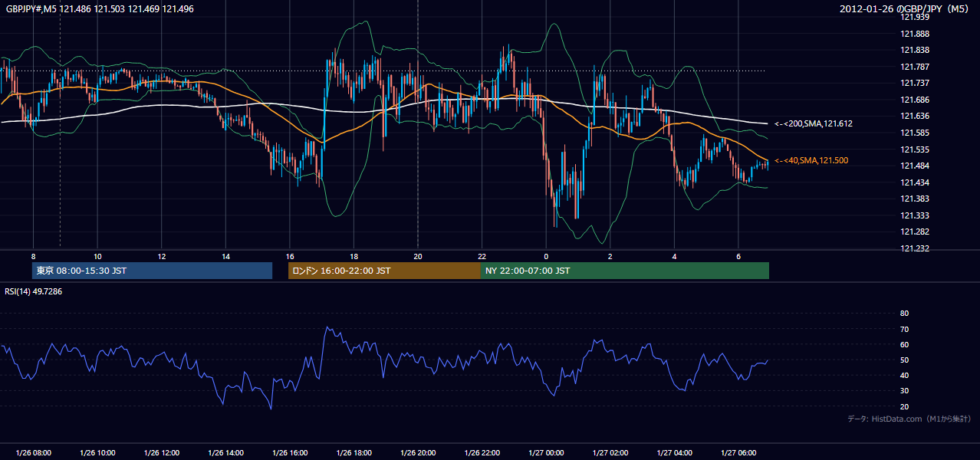Click the 1/26 22:00 date label
This screenshot has width=980, height=460.
(x=482, y=453)
